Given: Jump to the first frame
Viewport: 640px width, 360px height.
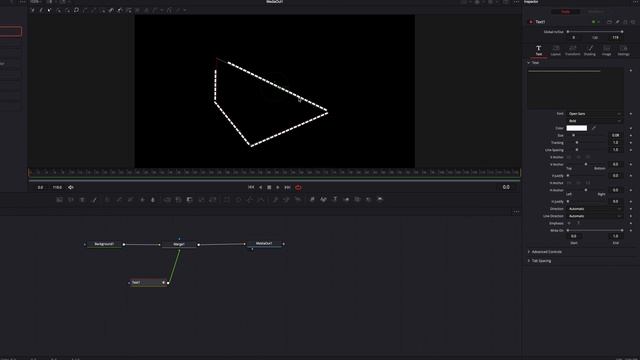Looking at the screenshot, I should (x=251, y=187).
